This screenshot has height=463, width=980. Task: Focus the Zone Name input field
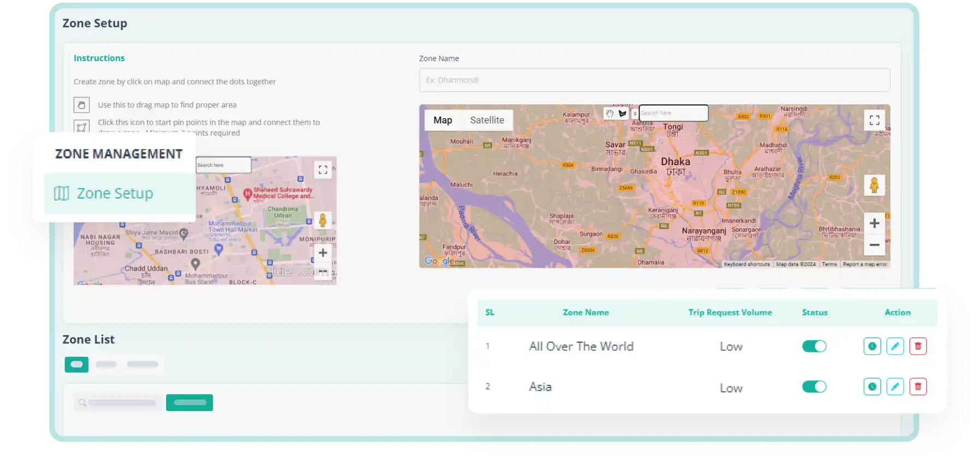click(654, 80)
